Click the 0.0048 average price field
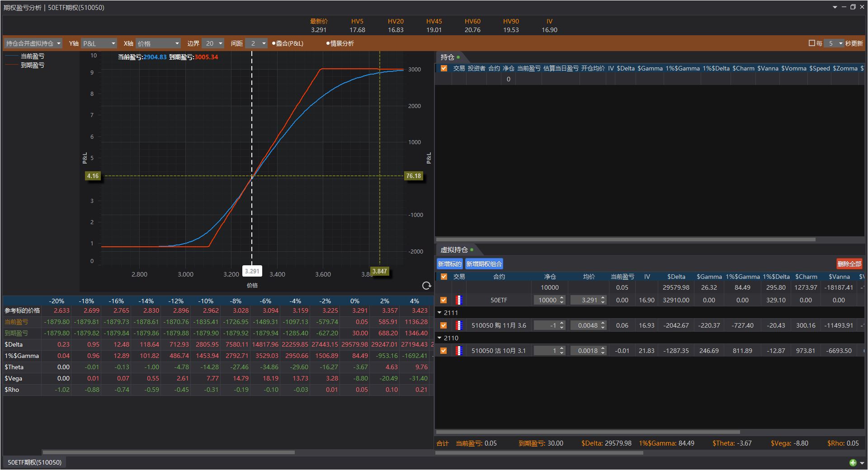 coord(587,325)
